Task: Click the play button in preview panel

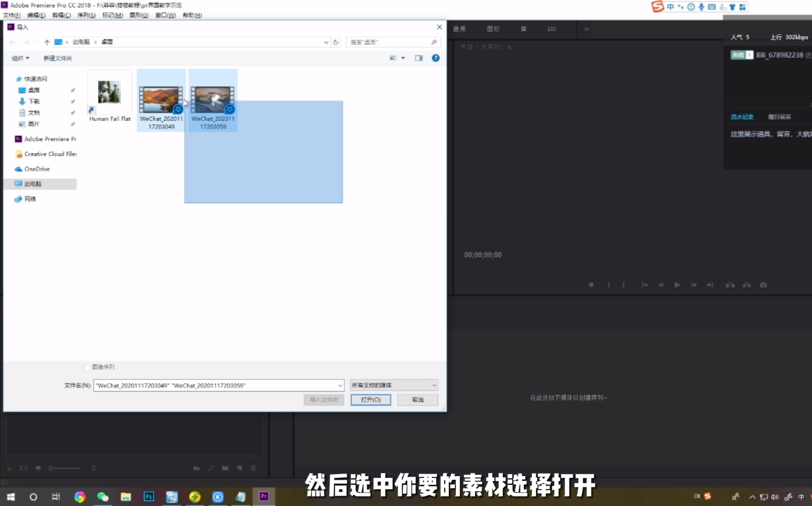Action: click(x=677, y=285)
